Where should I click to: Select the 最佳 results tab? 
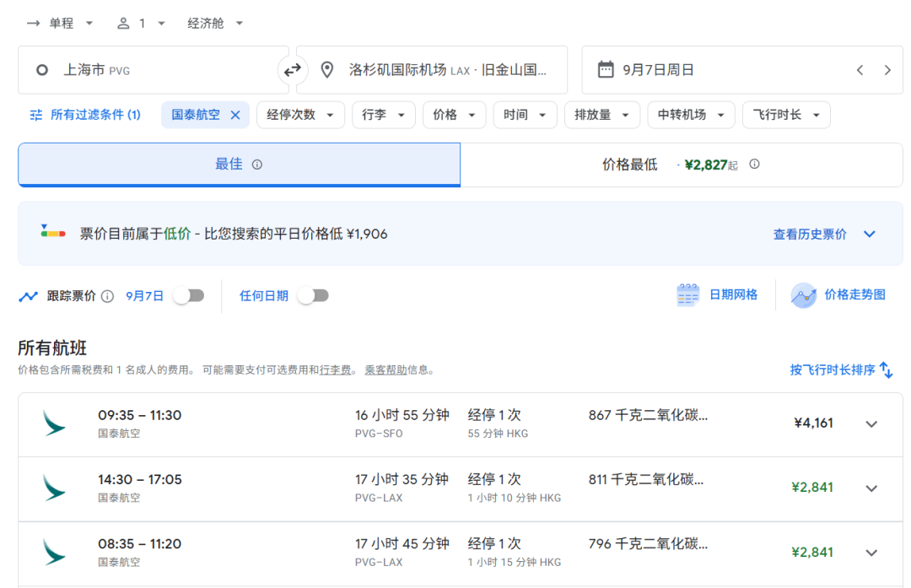tap(229, 165)
